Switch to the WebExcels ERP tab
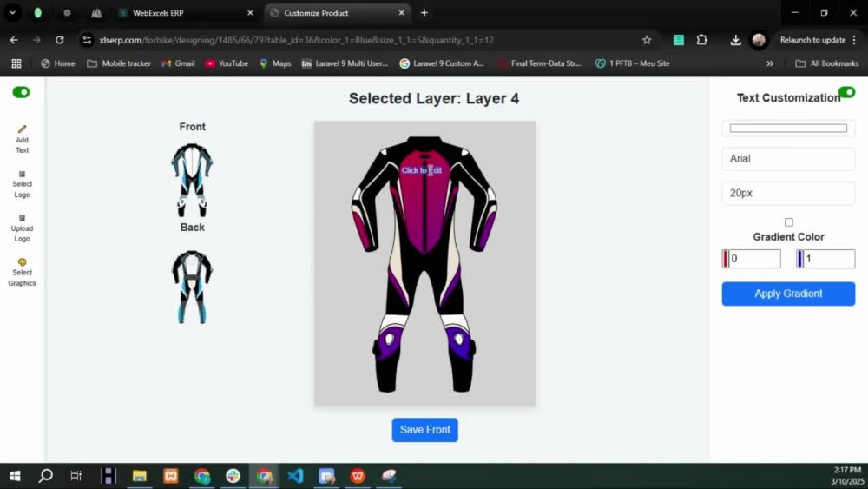Screen dimensions: 868x489 tap(186, 13)
